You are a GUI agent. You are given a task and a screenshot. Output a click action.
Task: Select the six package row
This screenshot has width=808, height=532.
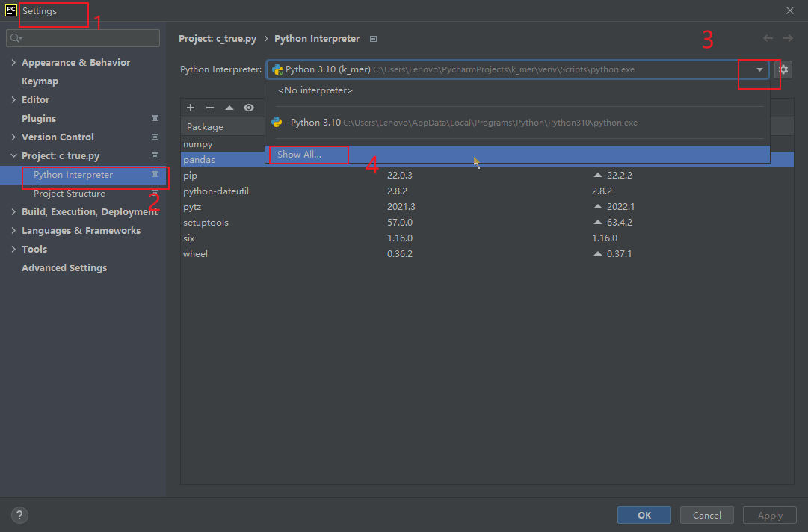click(x=487, y=238)
